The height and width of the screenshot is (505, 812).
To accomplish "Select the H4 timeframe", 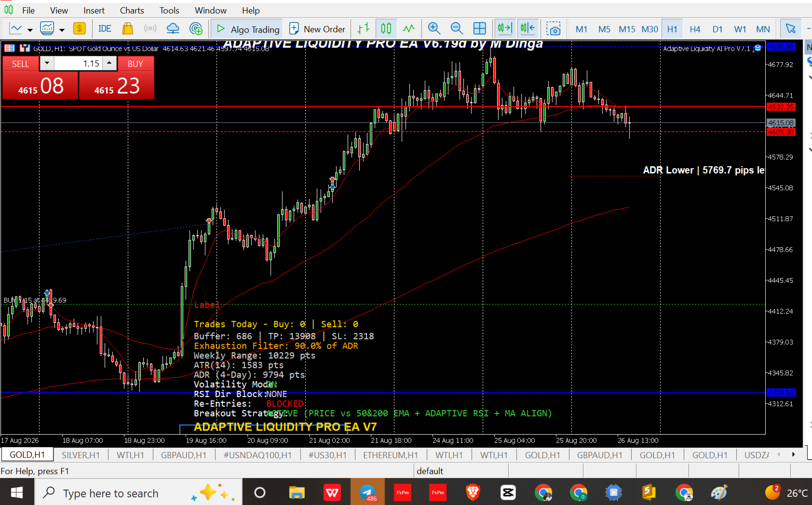I will pos(695,29).
